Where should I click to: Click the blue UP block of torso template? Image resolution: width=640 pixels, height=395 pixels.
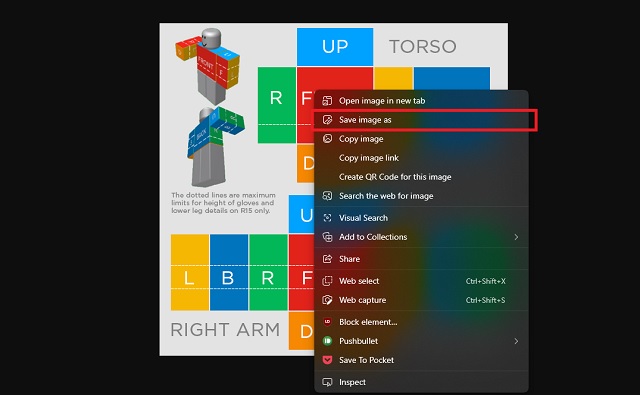click(x=335, y=47)
